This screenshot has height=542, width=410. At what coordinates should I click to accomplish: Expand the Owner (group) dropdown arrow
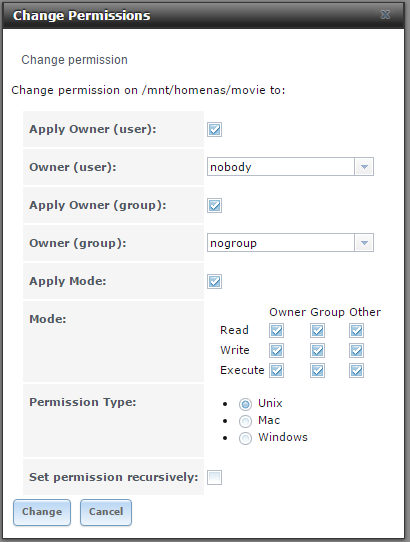tap(364, 243)
